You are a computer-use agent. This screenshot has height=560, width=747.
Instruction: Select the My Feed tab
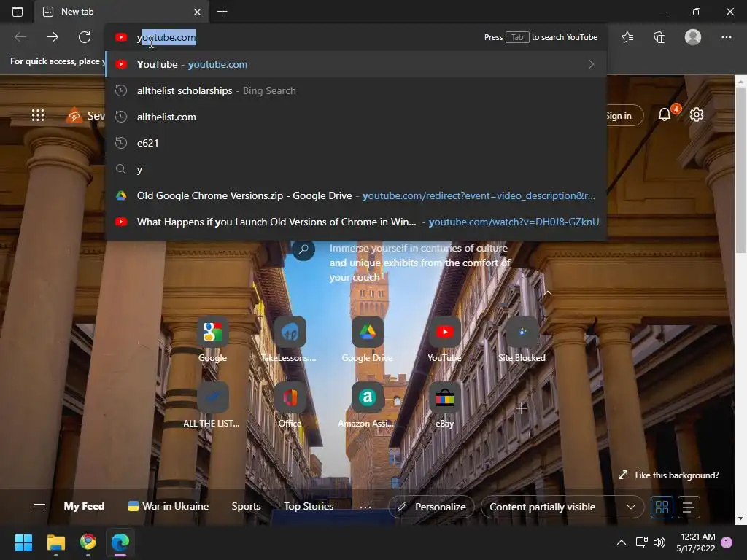[x=85, y=506]
